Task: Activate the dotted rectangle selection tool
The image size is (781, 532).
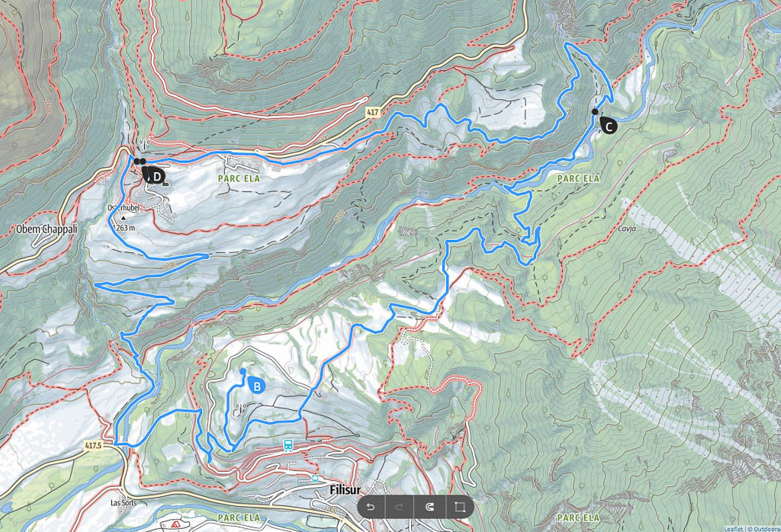Action: point(459,507)
